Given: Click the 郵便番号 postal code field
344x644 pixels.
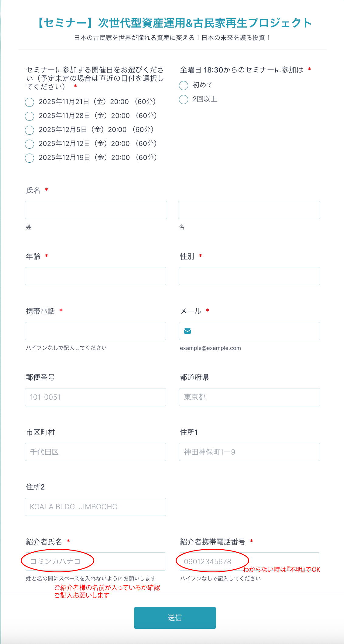Looking at the screenshot, I should (95, 397).
